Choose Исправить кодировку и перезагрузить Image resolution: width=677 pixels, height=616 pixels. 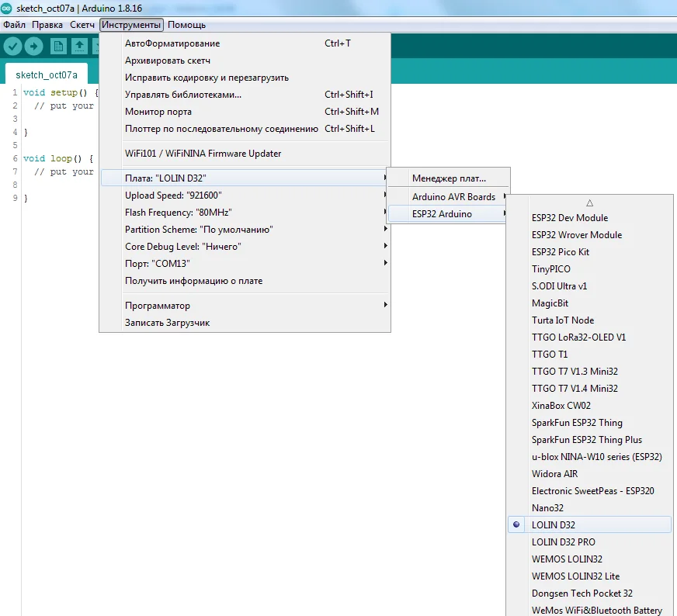click(x=245, y=78)
